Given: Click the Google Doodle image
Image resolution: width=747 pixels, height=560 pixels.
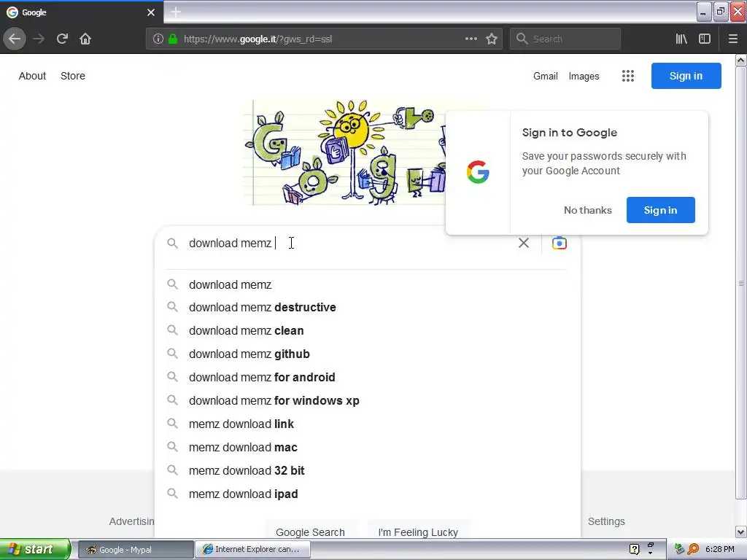Looking at the screenshot, I should [346, 152].
